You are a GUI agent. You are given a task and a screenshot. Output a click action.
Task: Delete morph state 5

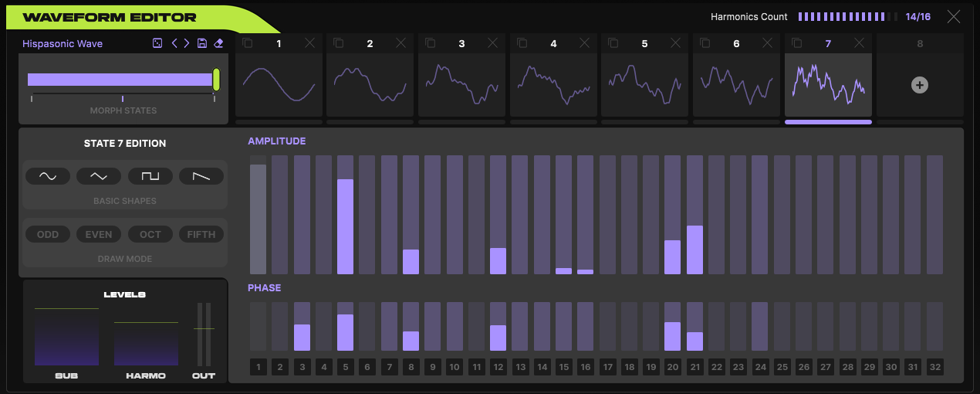(676, 43)
